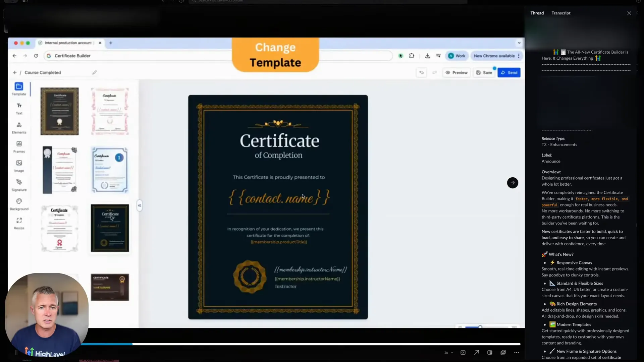Screen dimensions: 644x362
Task: Save the certificate
Action: [484, 72]
